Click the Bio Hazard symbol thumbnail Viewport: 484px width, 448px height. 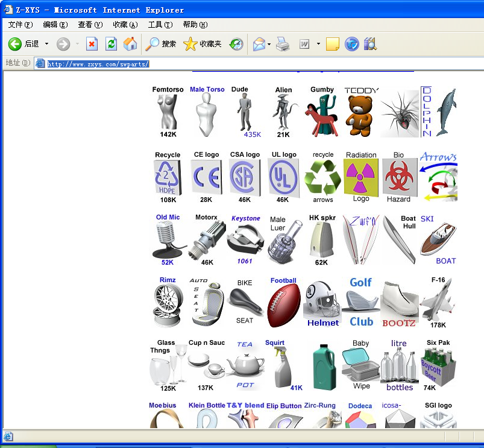click(400, 177)
